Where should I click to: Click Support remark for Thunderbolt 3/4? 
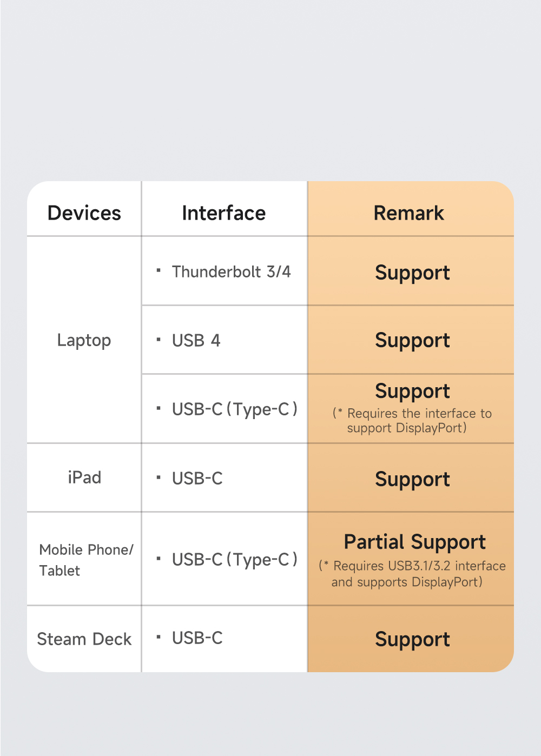click(x=412, y=273)
